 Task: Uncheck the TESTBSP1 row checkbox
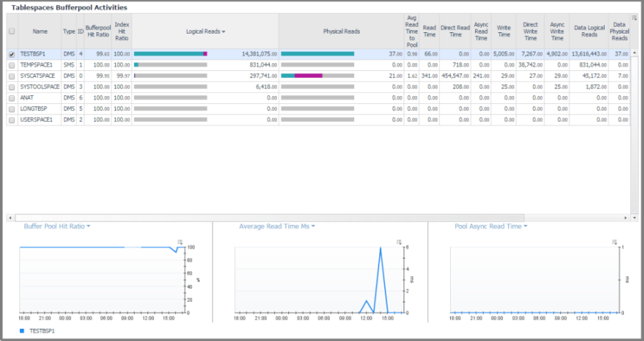pyautogui.click(x=11, y=54)
